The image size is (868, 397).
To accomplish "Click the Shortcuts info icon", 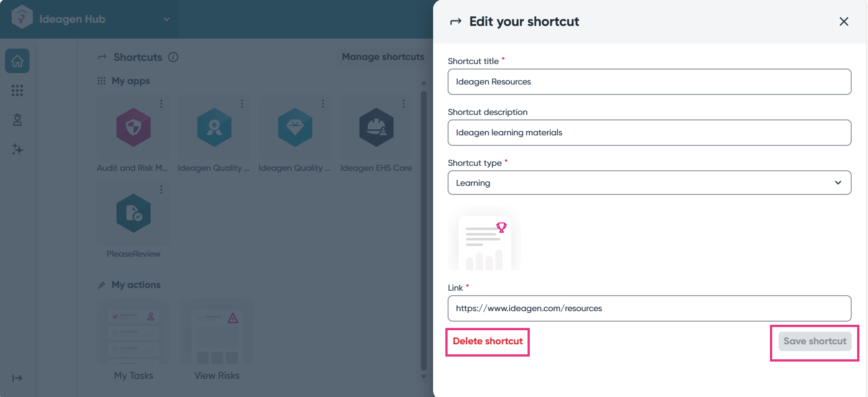I will click(173, 57).
